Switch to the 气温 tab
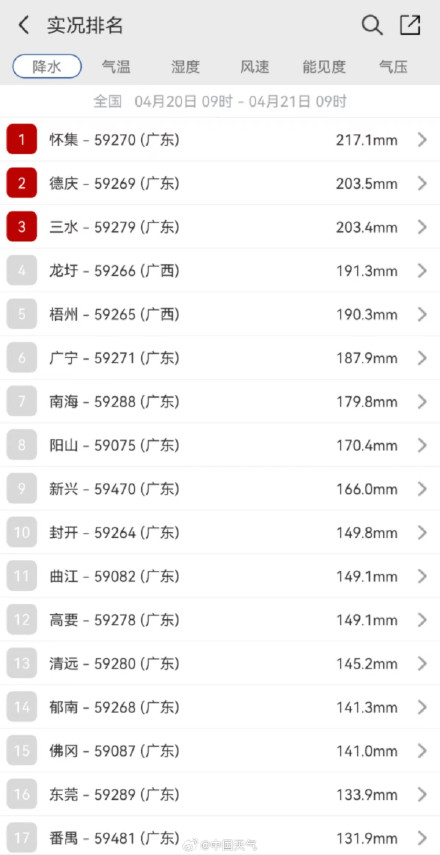The height and width of the screenshot is (855, 440). pos(116,67)
